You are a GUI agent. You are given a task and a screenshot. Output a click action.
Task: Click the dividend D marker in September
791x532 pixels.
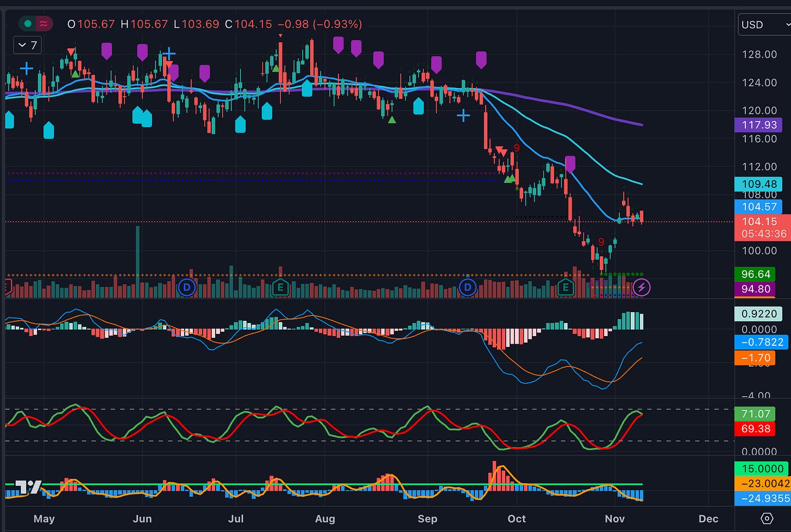[468, 287]
